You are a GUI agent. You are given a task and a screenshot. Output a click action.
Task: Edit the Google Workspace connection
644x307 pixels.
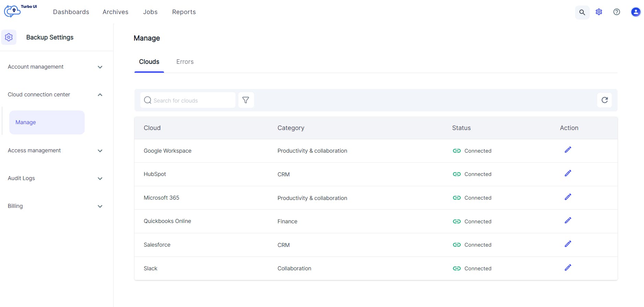[x=568, y=150]
